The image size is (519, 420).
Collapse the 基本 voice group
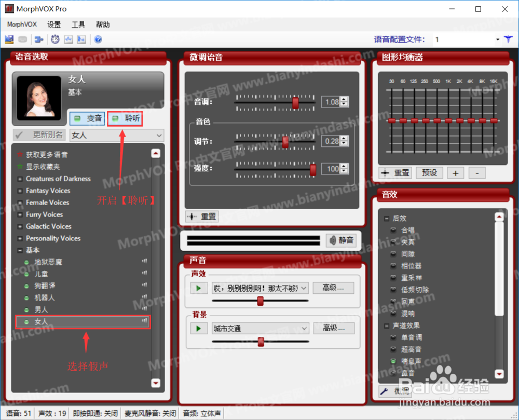(x=20, y=251)
